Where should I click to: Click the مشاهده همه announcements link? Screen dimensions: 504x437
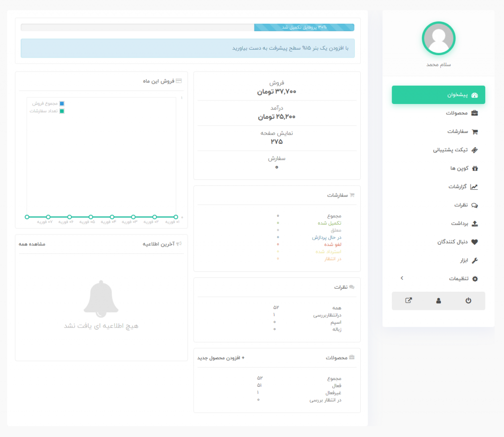coord(32,244)
